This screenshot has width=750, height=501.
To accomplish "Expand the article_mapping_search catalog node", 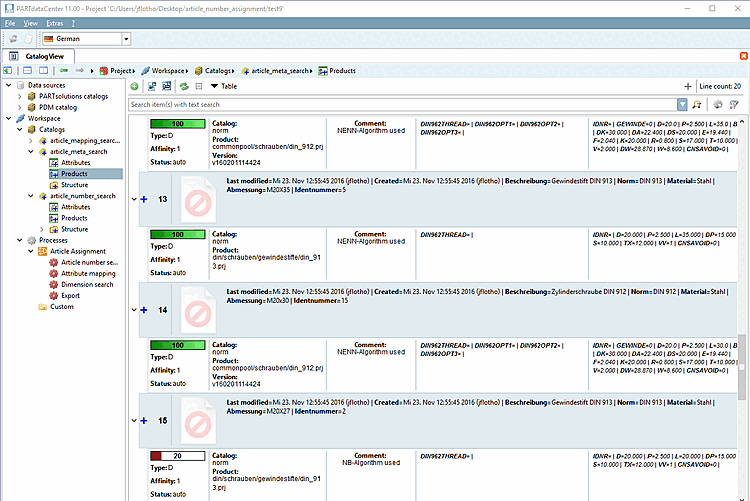I will coord(32,141).
